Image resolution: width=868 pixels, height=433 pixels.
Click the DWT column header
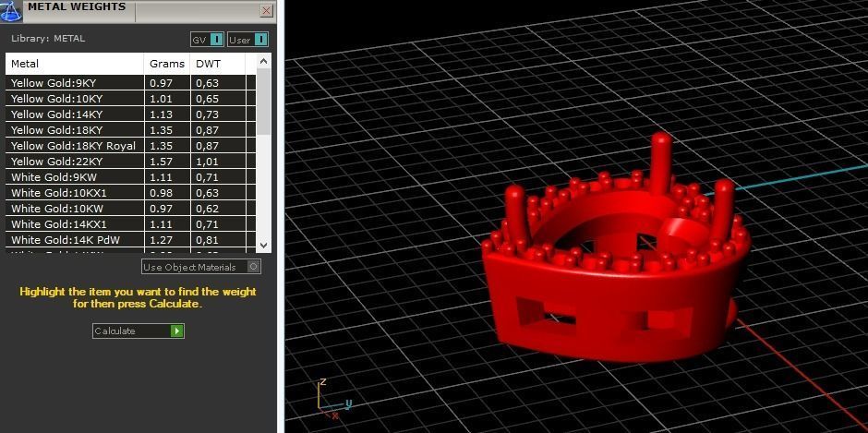click(x=218, y=64)
